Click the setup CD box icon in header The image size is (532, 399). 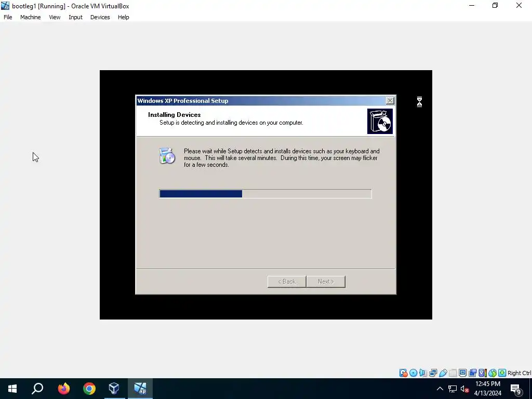coord(380,121)
